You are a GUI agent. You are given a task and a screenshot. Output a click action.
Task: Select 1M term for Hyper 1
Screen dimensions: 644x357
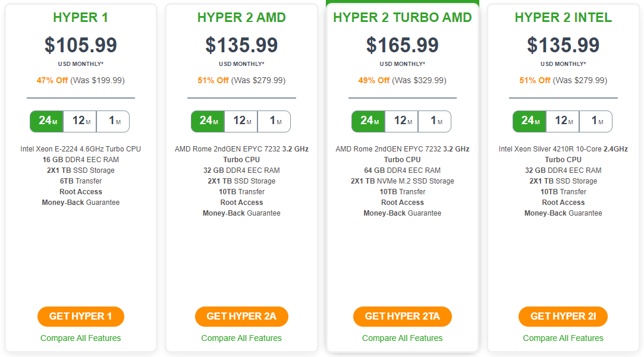113,121
